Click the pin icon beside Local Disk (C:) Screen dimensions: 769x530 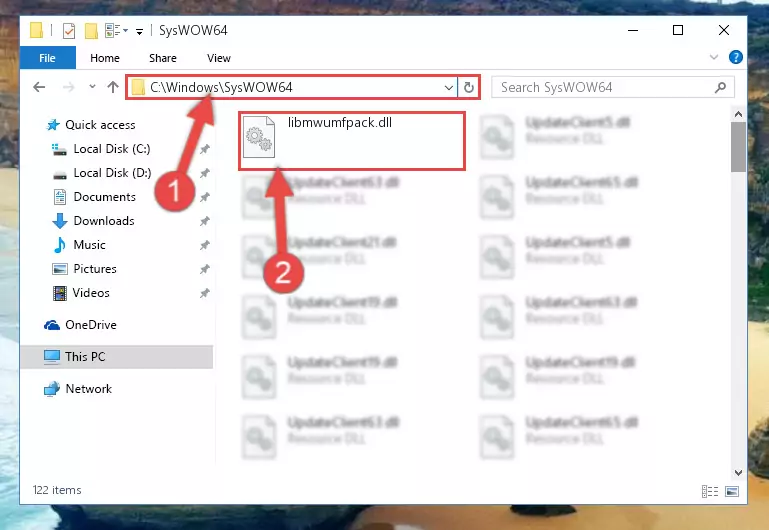coord(205,149)
